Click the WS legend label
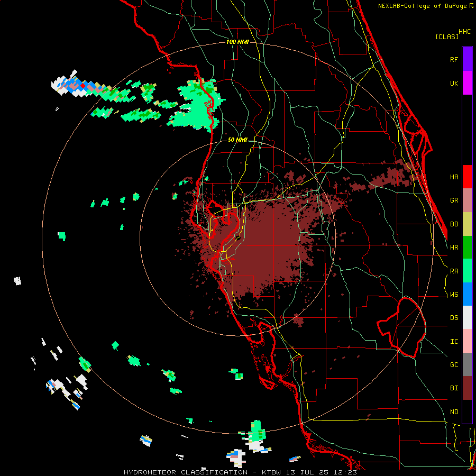 tap(454, 295)
